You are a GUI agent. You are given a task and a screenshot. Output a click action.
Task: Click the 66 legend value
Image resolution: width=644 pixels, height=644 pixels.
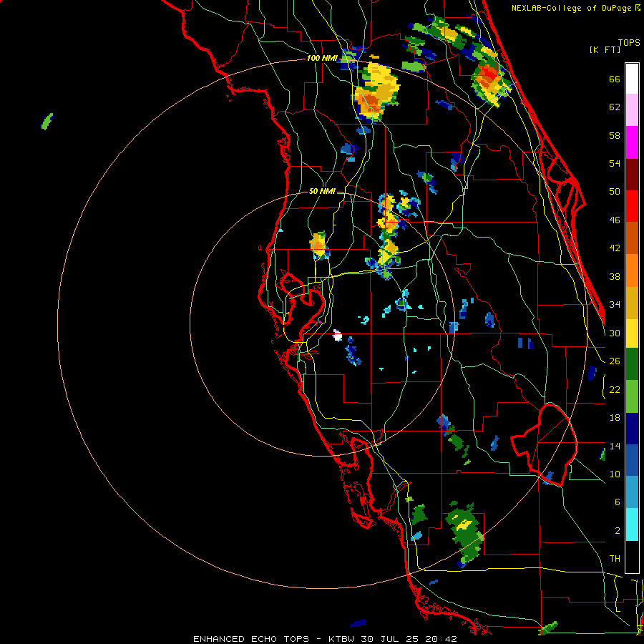pos(615,79)
